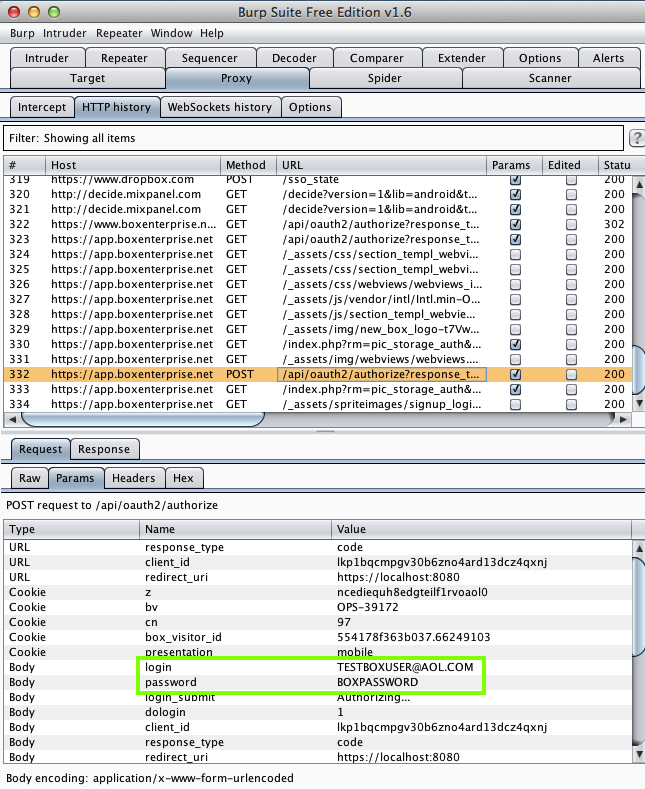Click history table scroll up arrow
This screenshot has width=645, height=789.
point(639,185)
